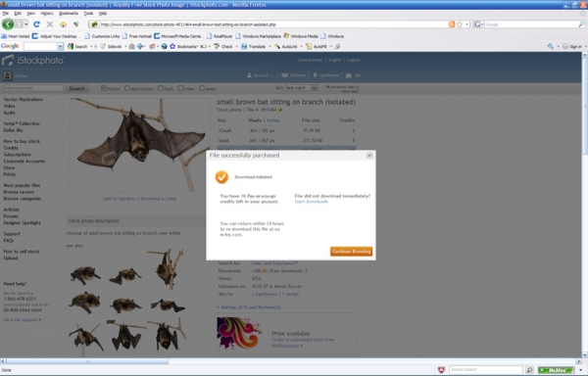Image resolution: width=588 pixels, height=376 pixels.
Task: Click the Logout link
Action: (353, 60)
